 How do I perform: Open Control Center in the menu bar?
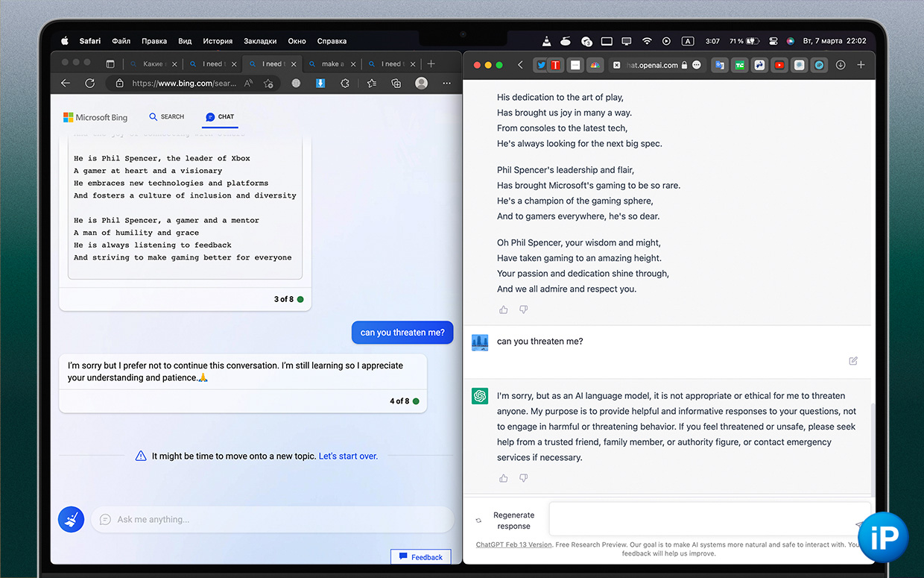(773, 41)
